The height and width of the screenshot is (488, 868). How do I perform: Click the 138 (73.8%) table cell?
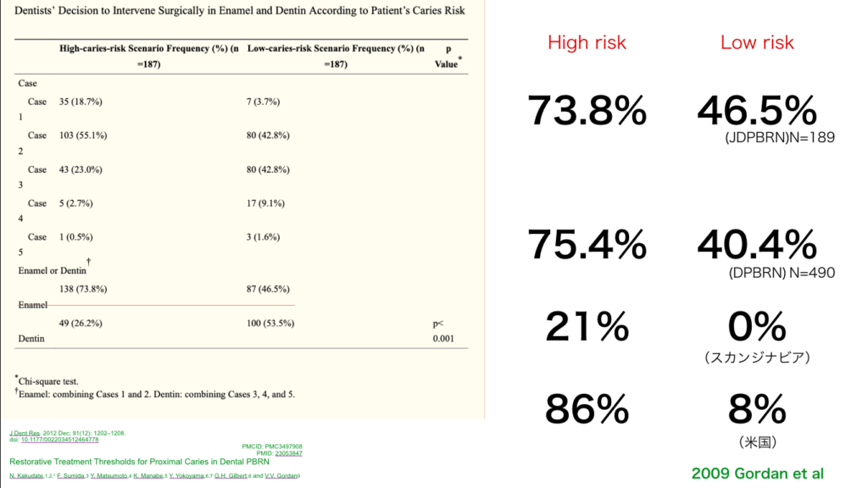(x=83, y=289)
